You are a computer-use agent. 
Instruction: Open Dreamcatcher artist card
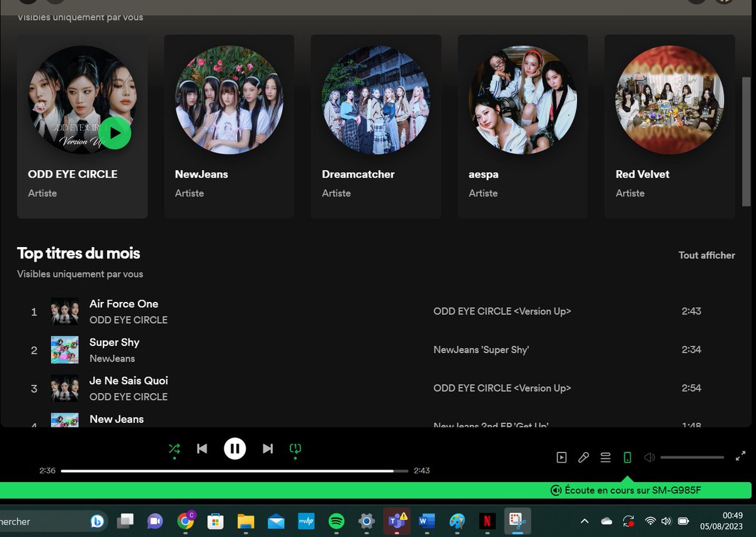click(376, 126)
